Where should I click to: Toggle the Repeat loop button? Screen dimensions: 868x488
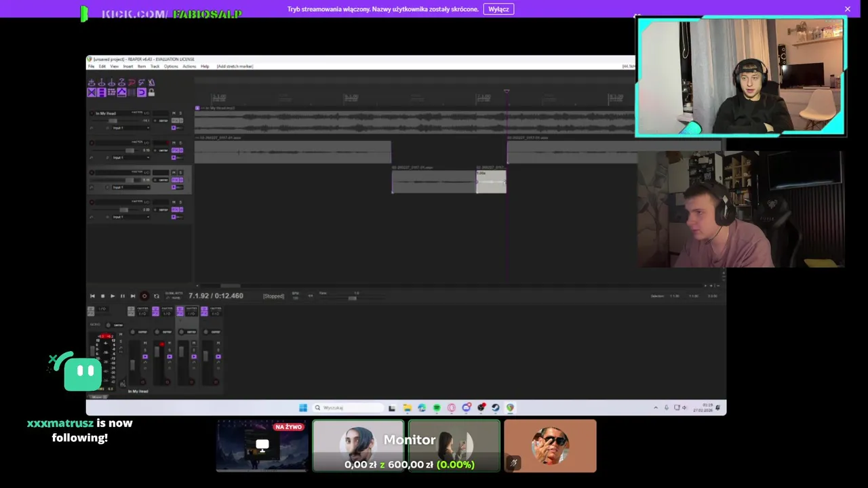click(x=157, y=296)
